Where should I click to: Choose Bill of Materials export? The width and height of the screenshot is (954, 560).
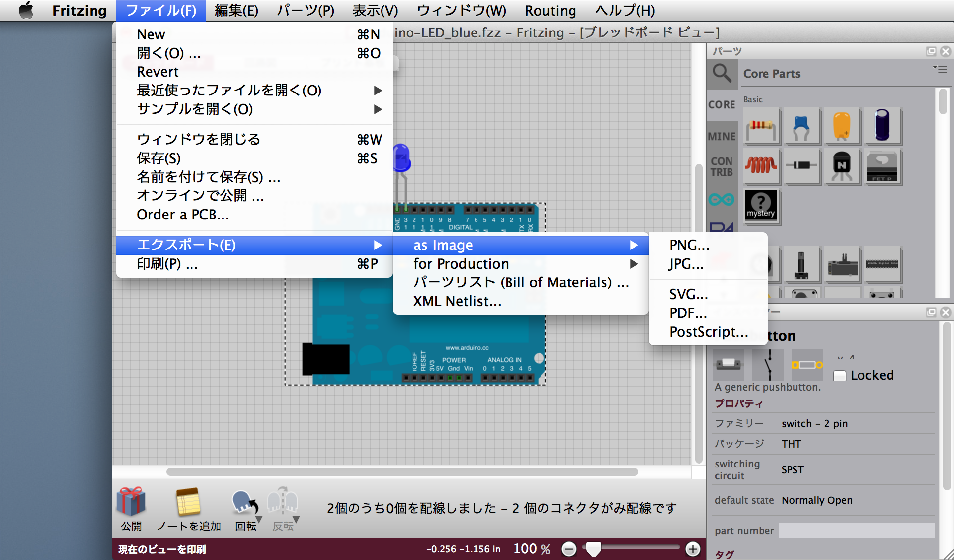(520, 282)
